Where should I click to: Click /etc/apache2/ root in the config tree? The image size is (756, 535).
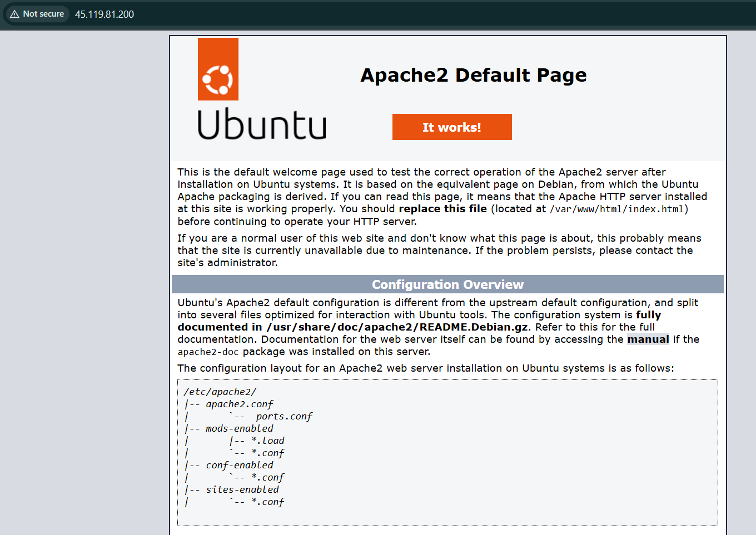[x=220, y=392]
